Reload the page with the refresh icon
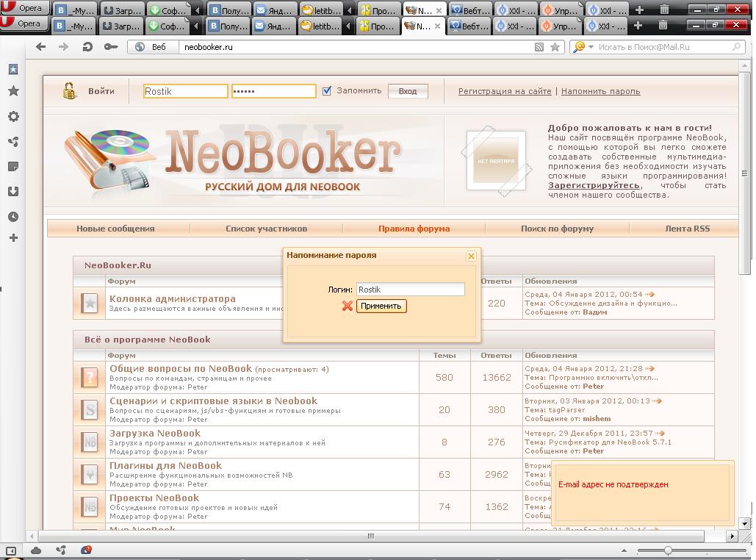Screen dimensions: 756x560 [x=87, y=47]
